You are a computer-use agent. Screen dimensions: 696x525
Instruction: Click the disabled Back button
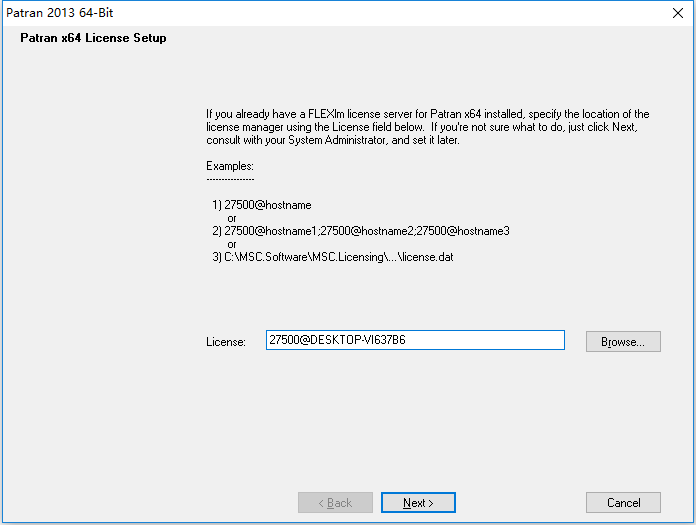tap(335, 502)
